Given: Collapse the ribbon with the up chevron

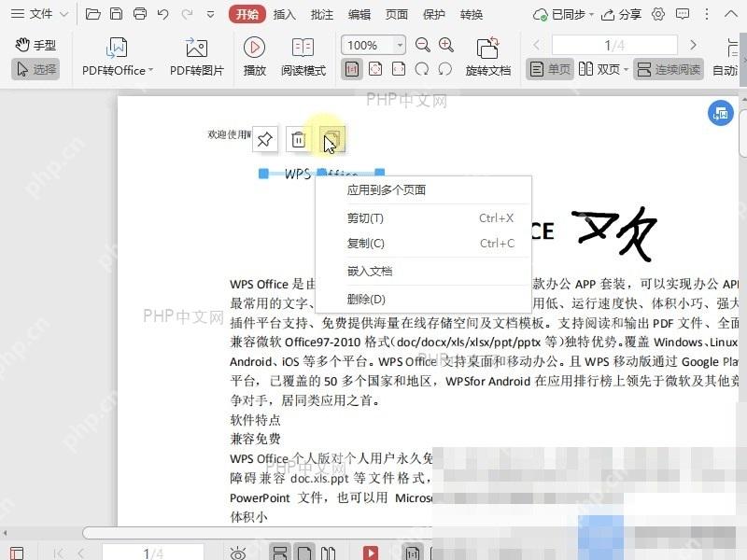Looking at the screenshot, I should (731, 14).
